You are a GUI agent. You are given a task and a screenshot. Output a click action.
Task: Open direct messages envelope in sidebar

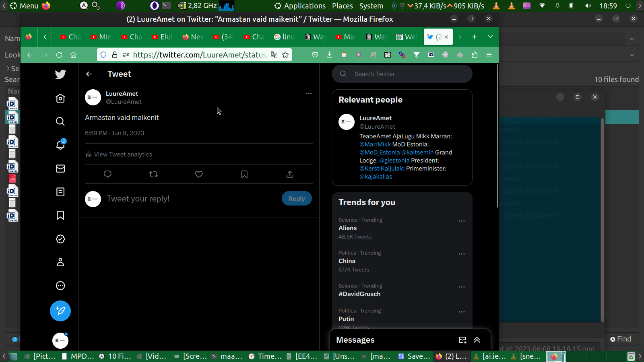60,169
